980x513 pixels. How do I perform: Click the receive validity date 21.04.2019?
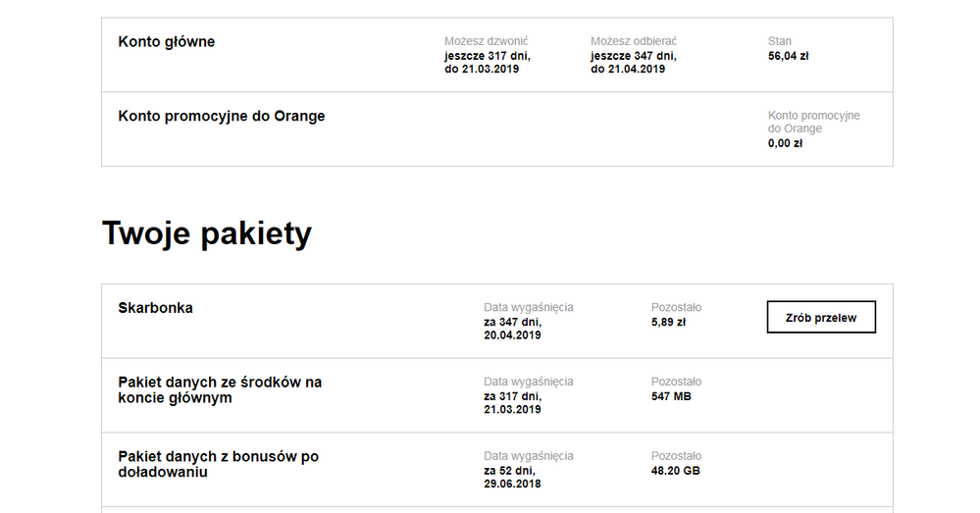click(x=636, y=70)
